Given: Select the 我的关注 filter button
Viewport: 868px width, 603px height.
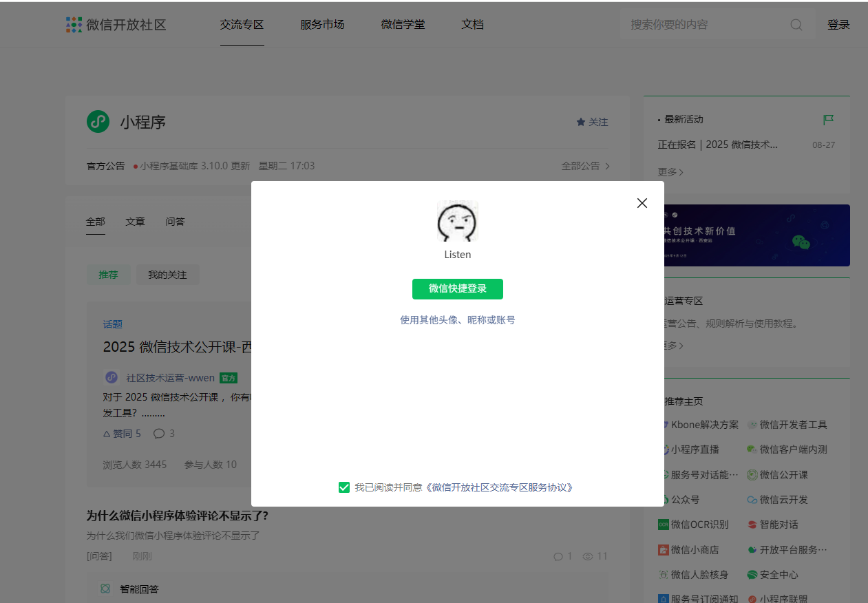Looking at the screenshot, I should [167, 275].
